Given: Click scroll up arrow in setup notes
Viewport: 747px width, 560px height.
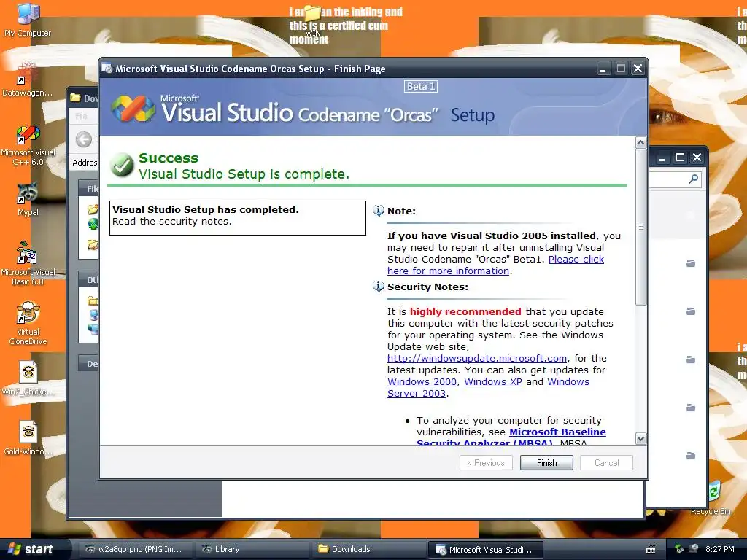Looking at the screenshot, I should tap(640, 142).
